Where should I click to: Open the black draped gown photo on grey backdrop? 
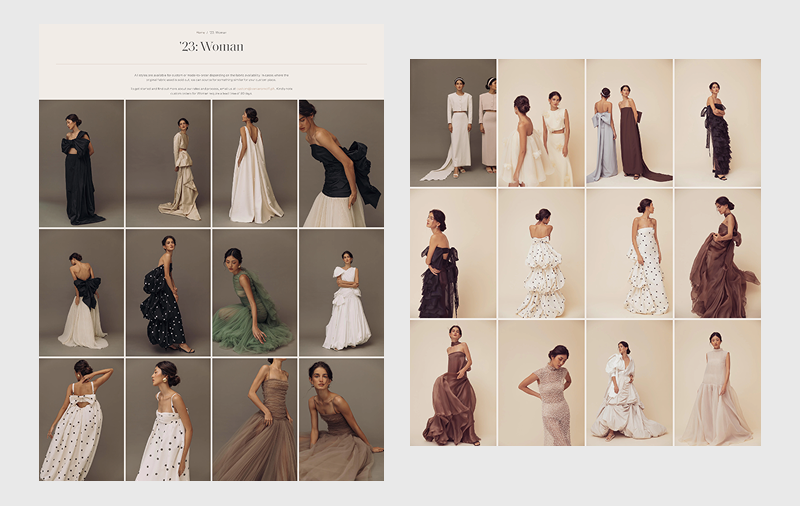82,163
